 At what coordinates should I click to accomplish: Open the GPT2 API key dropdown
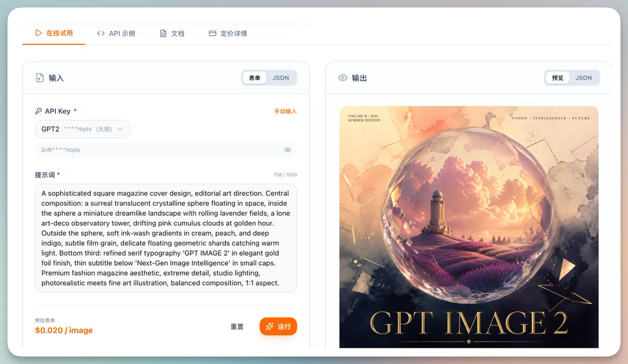tap(83, 129)
